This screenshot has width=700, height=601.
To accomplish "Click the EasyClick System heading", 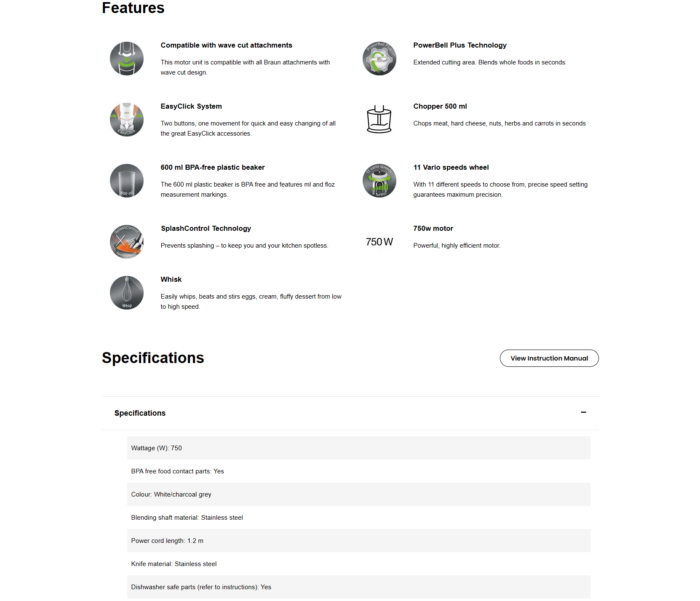I will pyautogui.click(x=191, y=107).
